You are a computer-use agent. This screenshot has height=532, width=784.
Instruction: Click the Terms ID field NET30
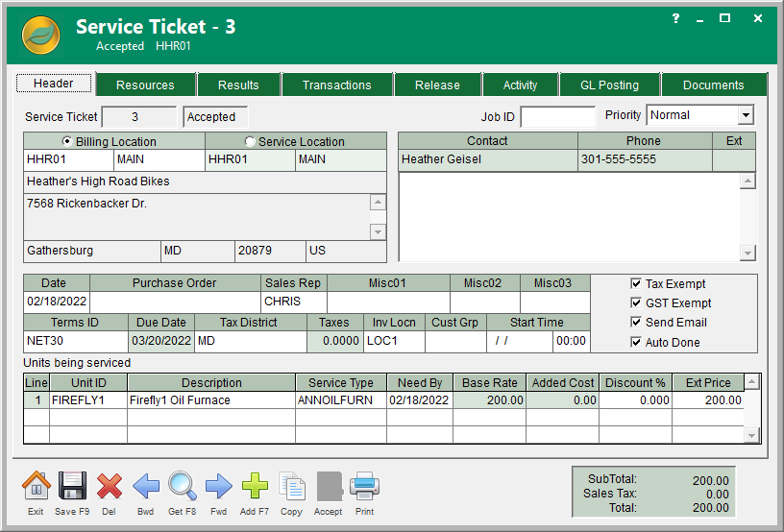coord(76,341)
